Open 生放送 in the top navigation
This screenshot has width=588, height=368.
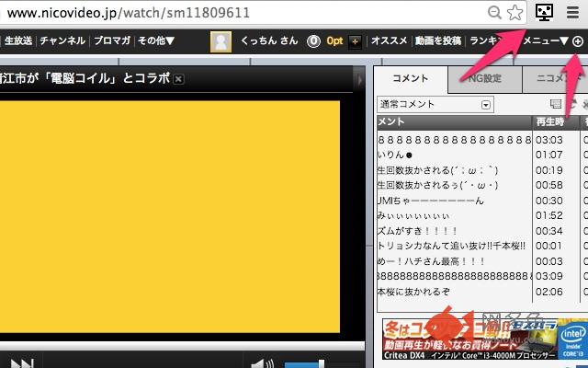click(x=18, y=40)
